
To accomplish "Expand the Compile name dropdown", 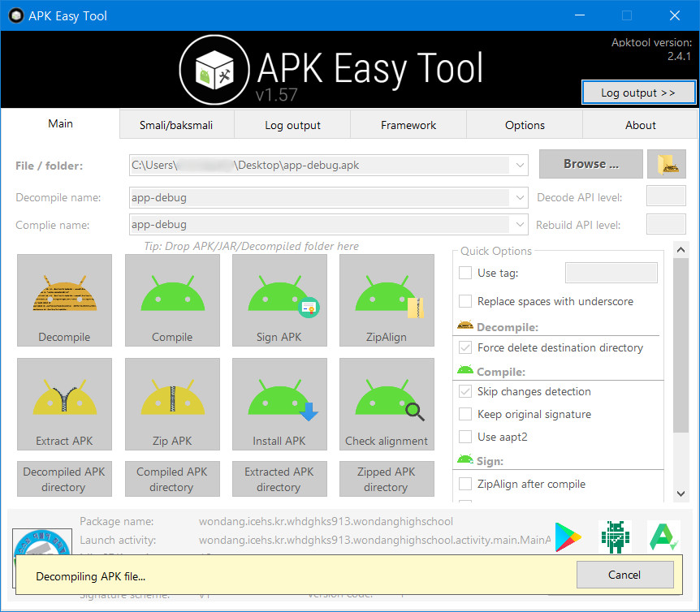I will click(x=520, y=224).
